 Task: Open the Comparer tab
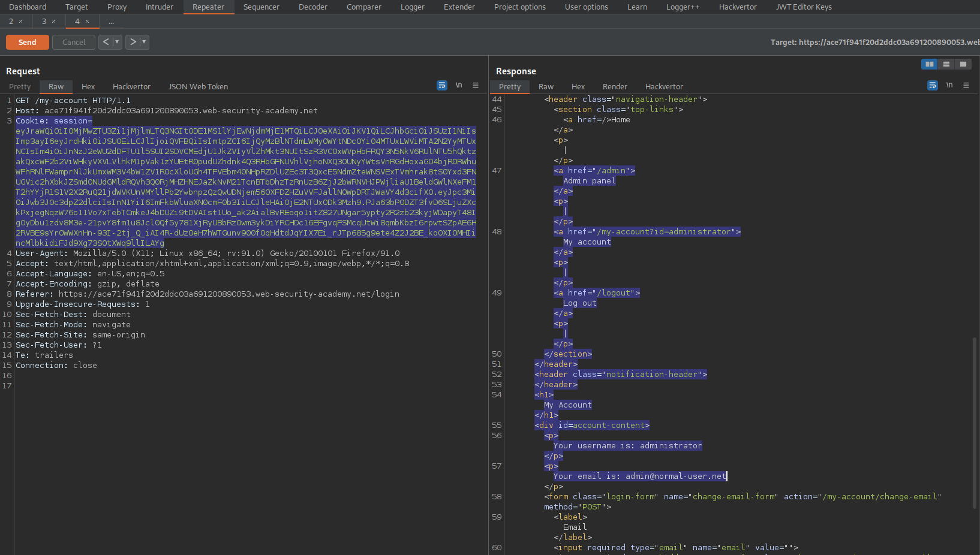[x=364, y=7]
